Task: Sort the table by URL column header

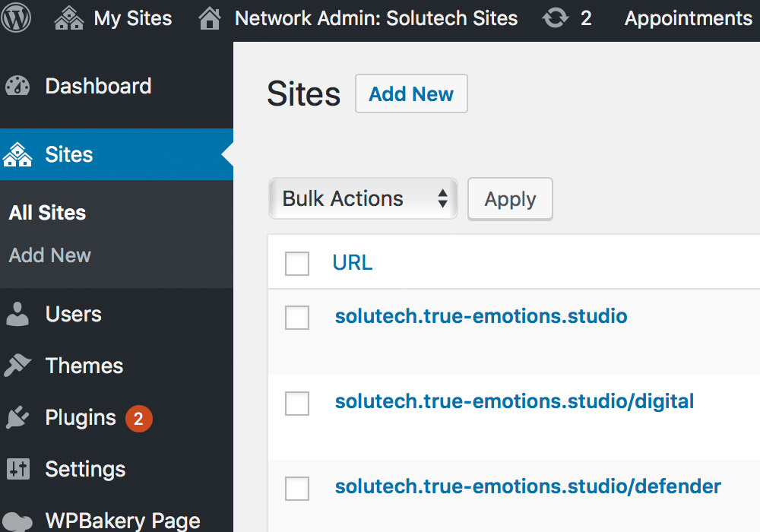Action: tap(353, 263)
